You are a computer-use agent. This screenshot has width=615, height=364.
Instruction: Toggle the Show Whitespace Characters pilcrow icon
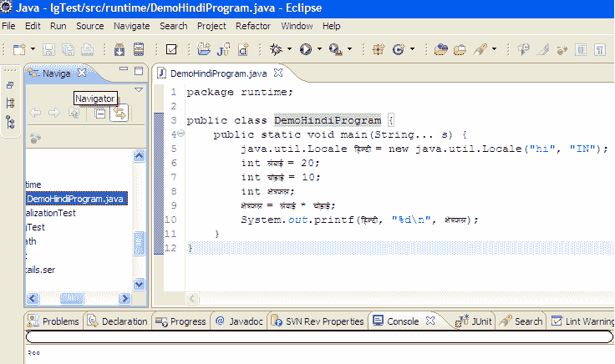point(600,50)
